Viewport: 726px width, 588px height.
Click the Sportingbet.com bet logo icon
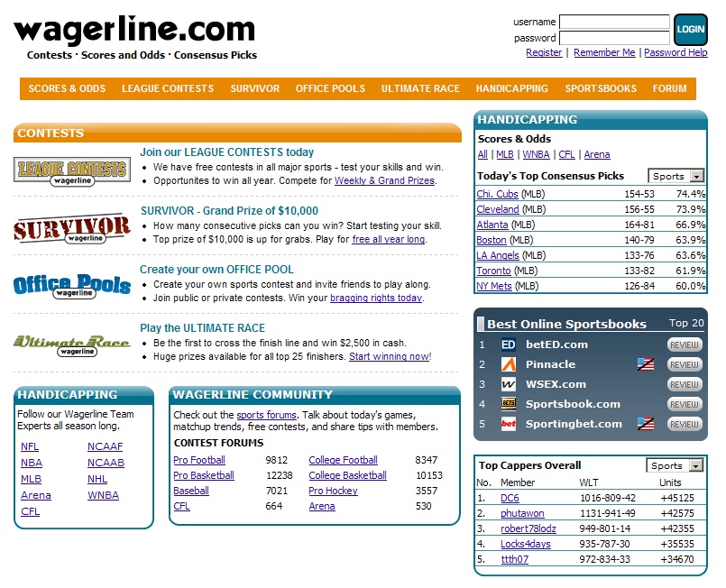click(x=509, y=424)
